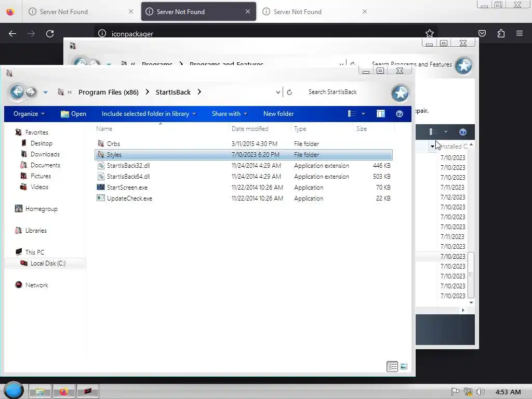
Task: Click Search Programs and Features field
Action: pyautogui.click(x=411, y=64)
